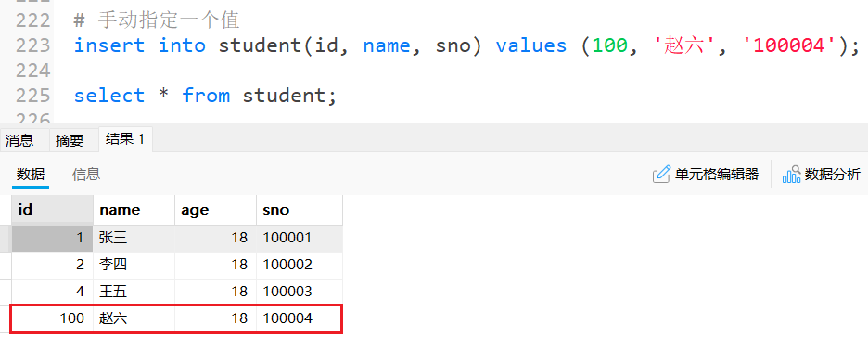
Task: Select id cell with value 2
Action: 53,265
